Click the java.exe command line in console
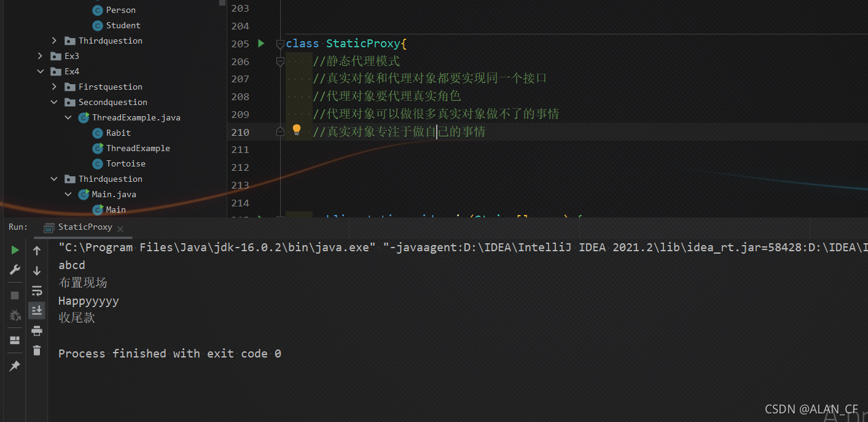This screenshot has height=422, width=868. (463, 248)
